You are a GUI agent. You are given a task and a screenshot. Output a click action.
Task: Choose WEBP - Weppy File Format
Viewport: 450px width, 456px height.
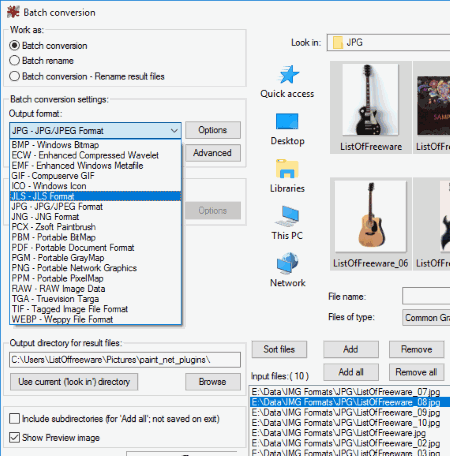(95, 319)
